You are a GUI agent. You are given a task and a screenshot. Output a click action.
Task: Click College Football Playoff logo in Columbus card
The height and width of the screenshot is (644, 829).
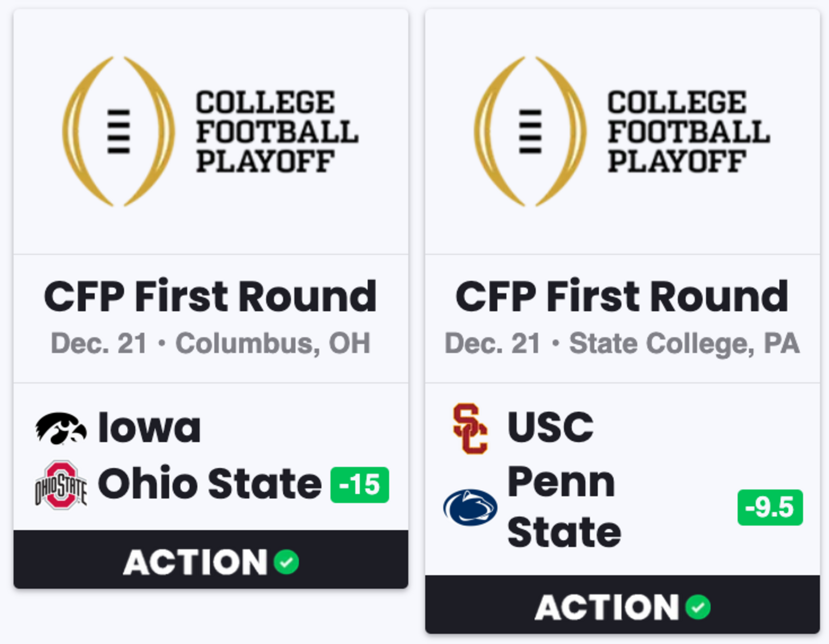211,131
